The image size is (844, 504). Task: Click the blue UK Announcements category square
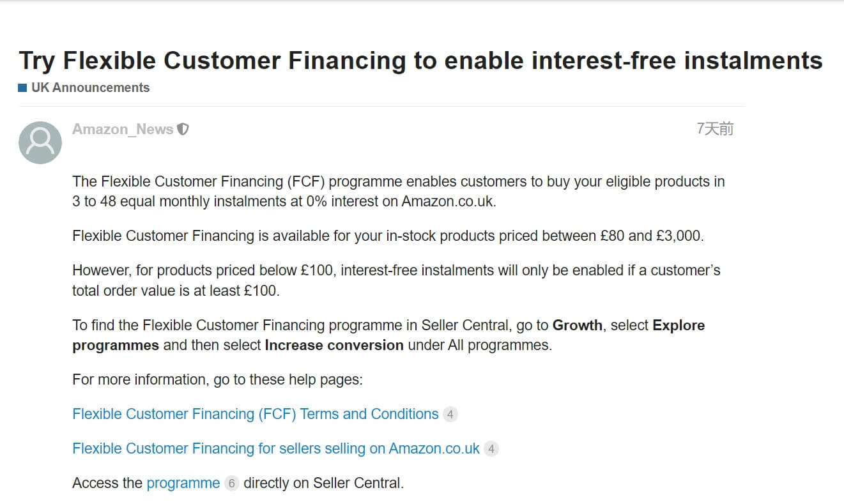tap(22, 88)
